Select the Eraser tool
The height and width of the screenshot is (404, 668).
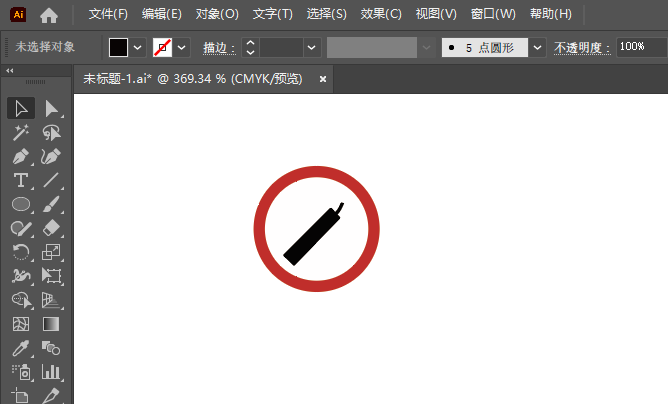pos(52,228)
